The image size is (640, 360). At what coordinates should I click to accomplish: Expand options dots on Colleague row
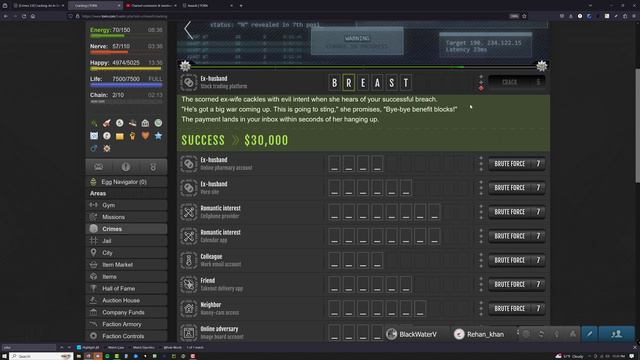click(481, 260)
